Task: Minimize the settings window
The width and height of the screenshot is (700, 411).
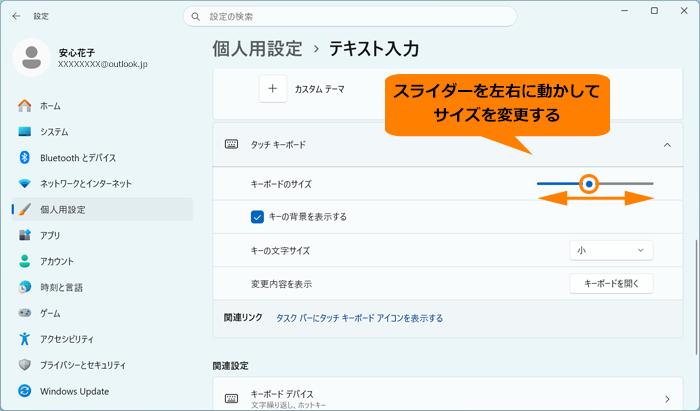Action: tap(625, 11)
